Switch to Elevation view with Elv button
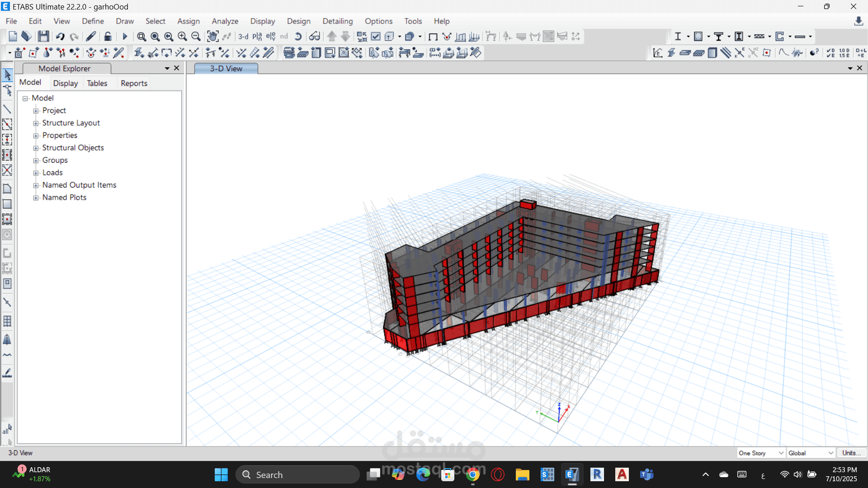The height and width of the screenshot is (488, 868). pyautogui.click(x=271, y=37)
